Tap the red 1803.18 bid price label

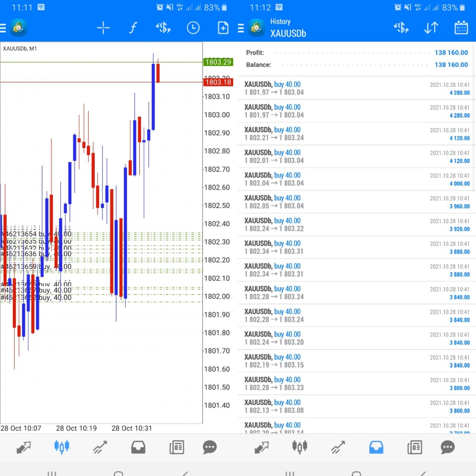pyautogui.click(x=218, y=82)
